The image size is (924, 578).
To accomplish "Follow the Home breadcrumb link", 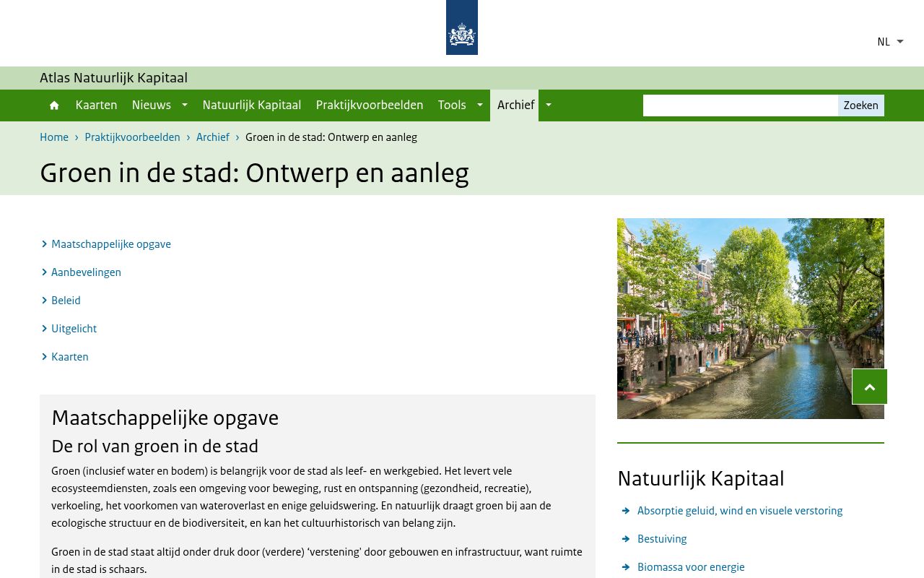I will click(x=54, y=137).
